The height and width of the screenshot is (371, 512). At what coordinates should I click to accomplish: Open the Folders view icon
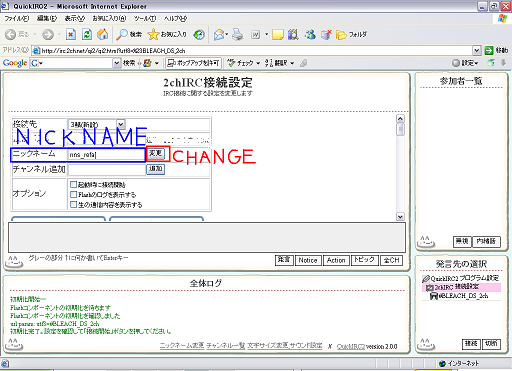click(x=351, y=34)
